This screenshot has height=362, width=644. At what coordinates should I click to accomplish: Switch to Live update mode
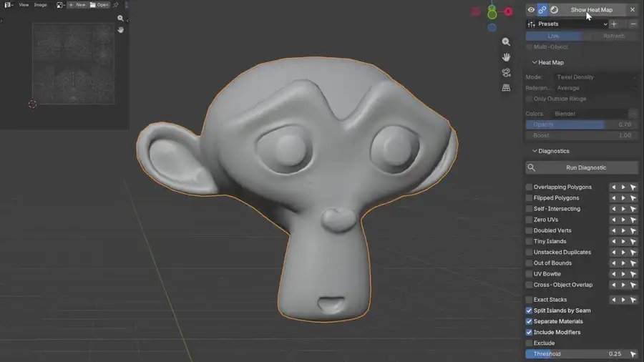(x=553, y=36)
